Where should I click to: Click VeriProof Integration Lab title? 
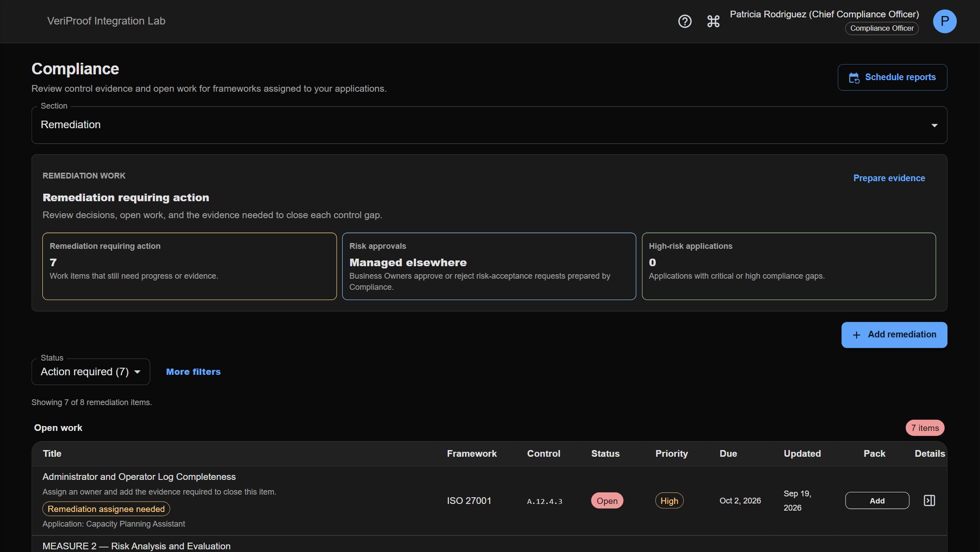[106, 21]
